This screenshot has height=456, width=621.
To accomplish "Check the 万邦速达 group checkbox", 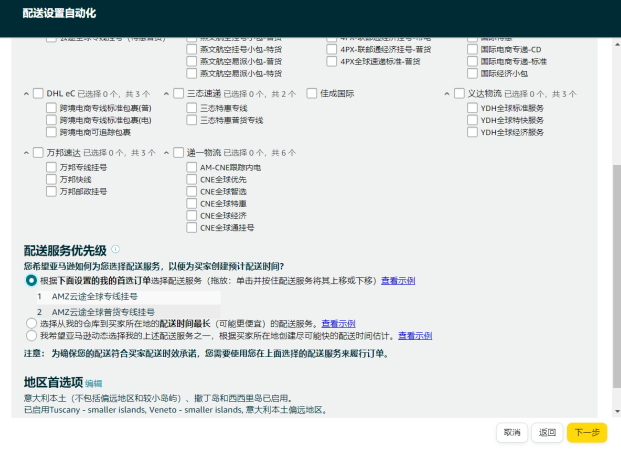I will (38, 153).
